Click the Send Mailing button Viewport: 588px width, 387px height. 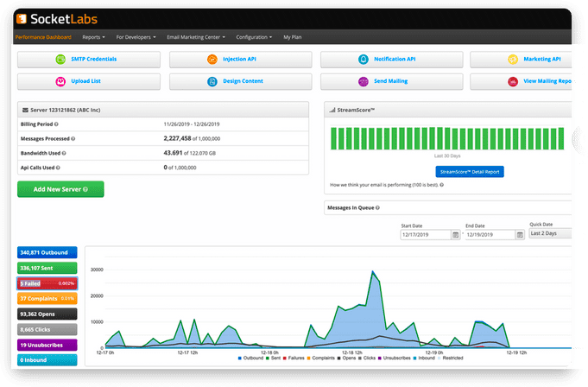coord(392,81)
